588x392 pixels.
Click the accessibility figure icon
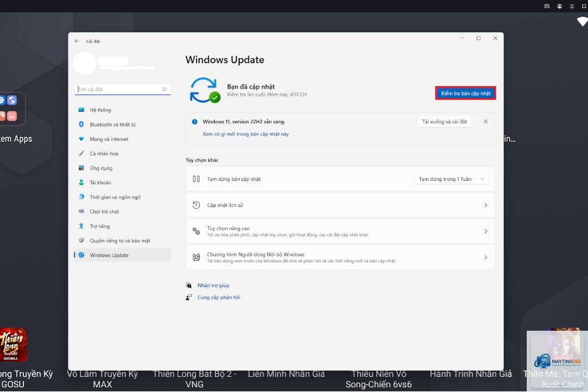point(81,226)
